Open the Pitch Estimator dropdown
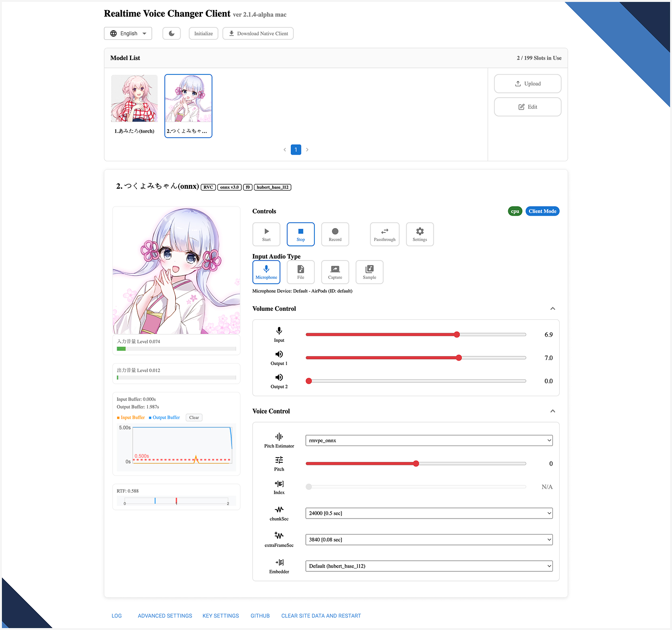 [x=429, y=440]
